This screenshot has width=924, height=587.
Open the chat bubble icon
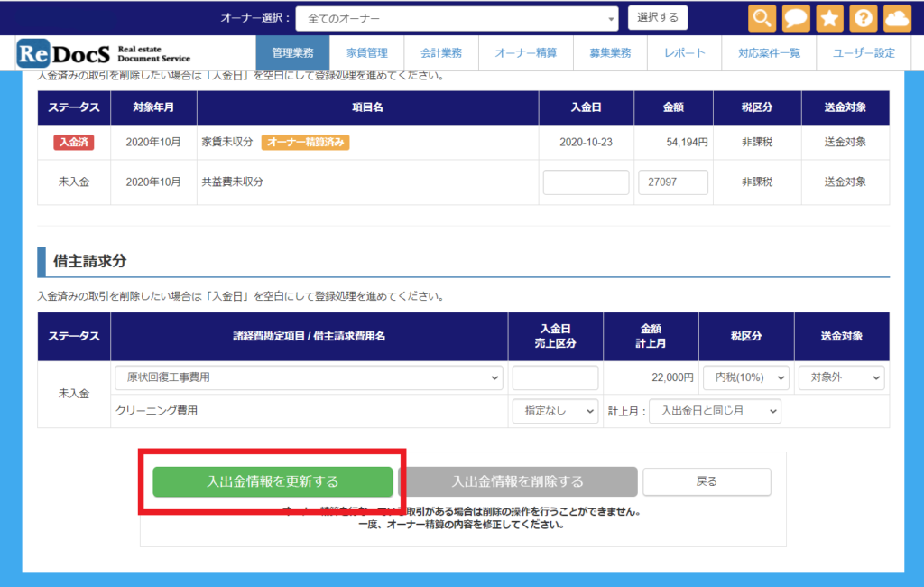(796, 18)
